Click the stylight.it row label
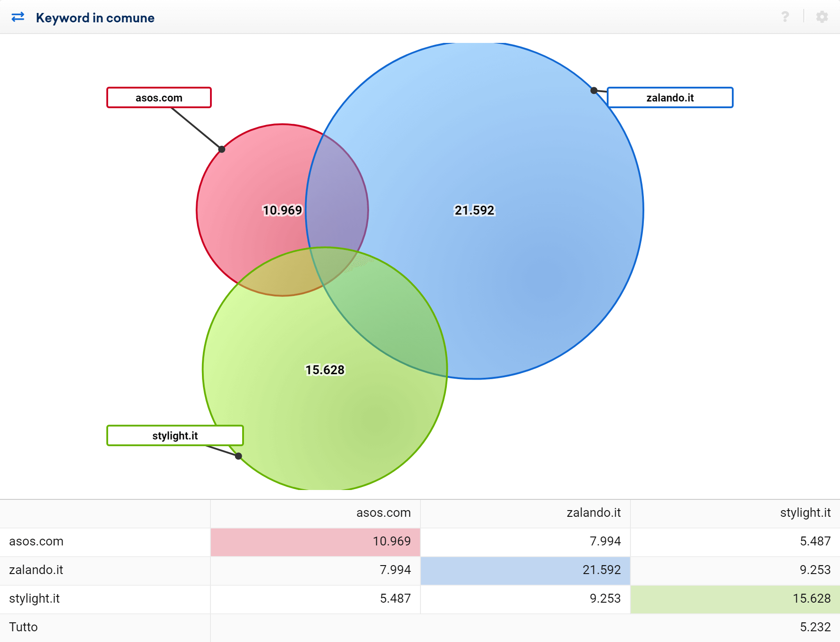The height and width of the screenshot is (642, 840). pyautogui.click(x=34, y=598)
